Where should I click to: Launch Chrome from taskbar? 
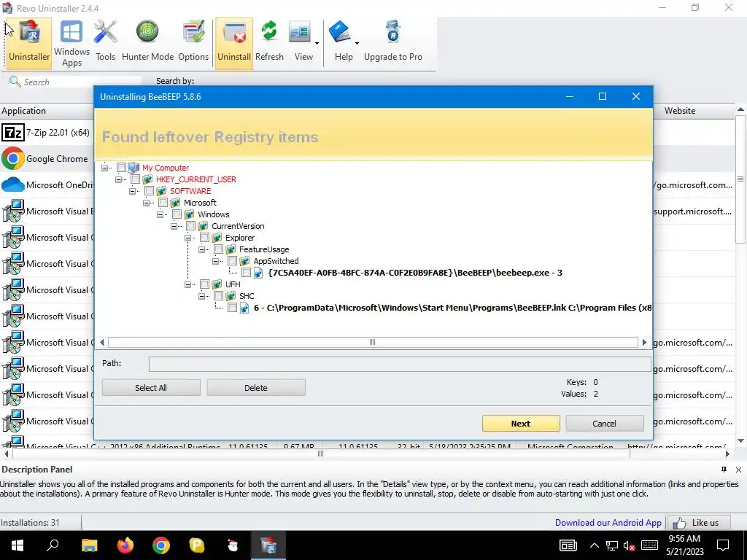pyautogui.click(x=161, y=545)
